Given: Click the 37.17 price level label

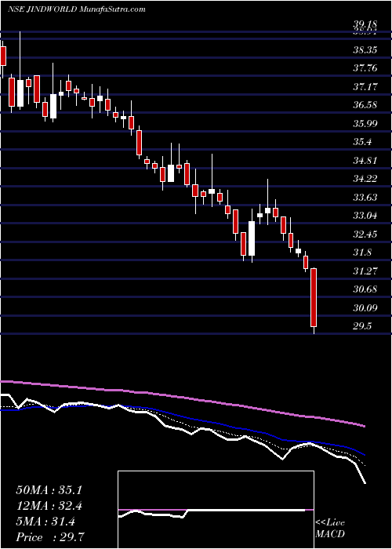Looking at the screenshot, I should [x=365, y=86].
